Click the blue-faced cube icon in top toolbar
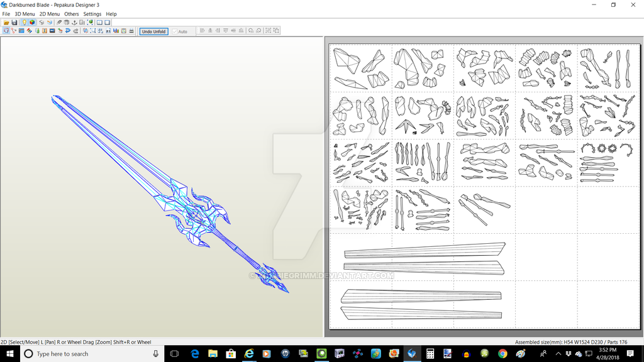This screenshot has height=362, width=644. (x=50, y=23)
